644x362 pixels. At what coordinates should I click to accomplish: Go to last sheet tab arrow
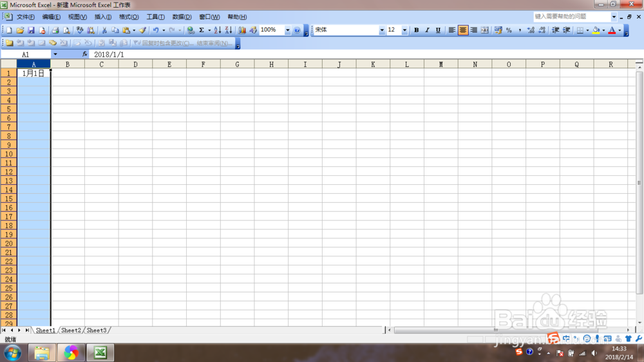pyautogui.click(x=27, y=330)
